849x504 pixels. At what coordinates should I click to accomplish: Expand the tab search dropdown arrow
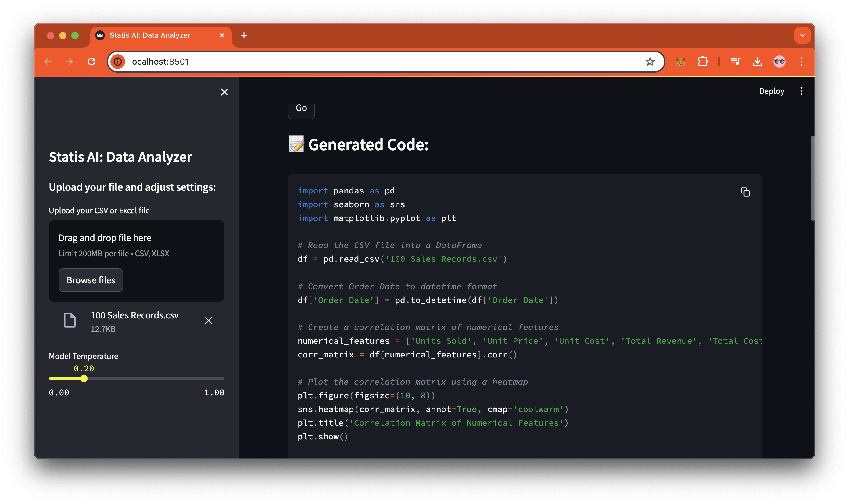(802, 35)
